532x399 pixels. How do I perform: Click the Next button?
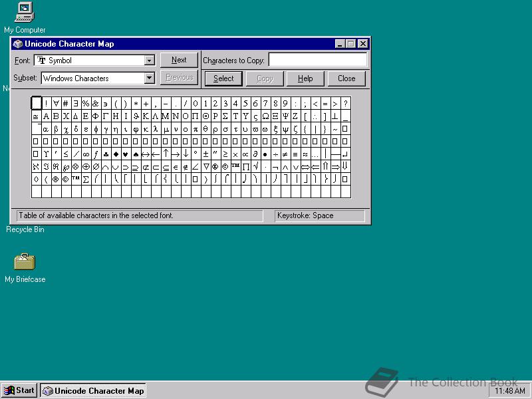[179, 60]
